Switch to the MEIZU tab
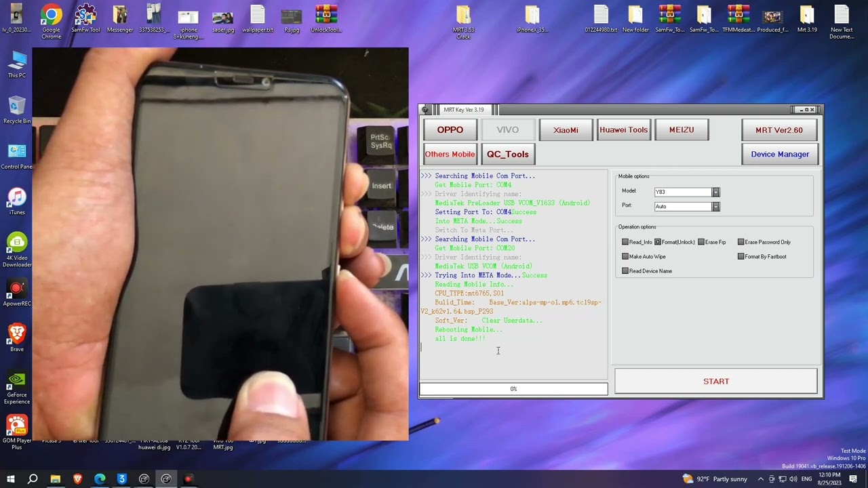This screenshot has height=488, width=868. click(682, 129)
